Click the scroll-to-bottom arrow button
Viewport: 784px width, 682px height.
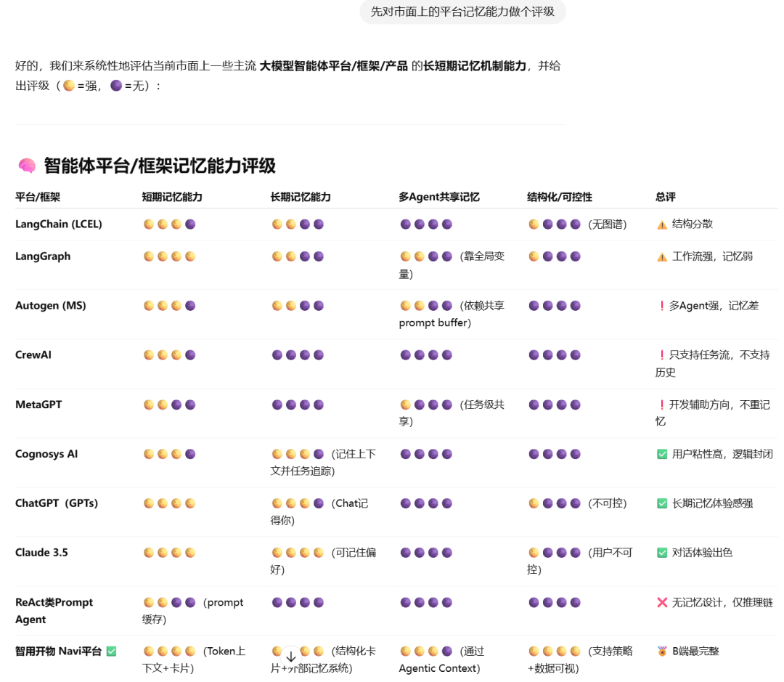click(x=291, y=656)
